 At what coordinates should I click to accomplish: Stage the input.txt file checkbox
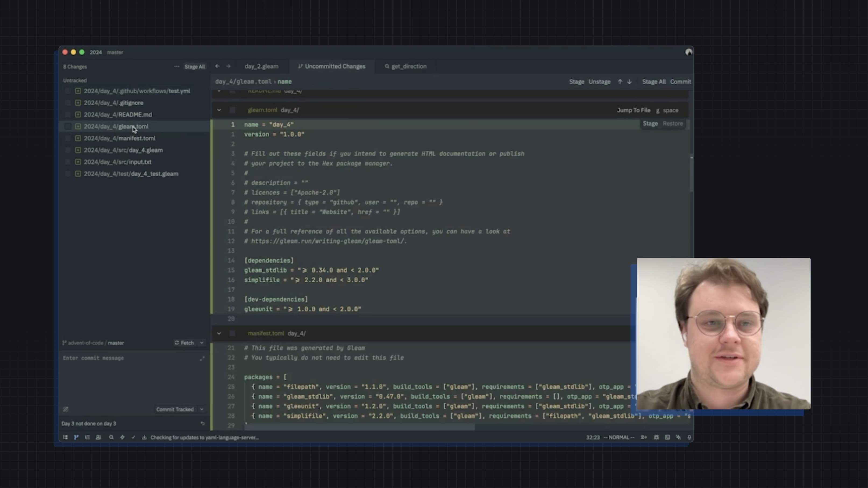(x=68, y=162)
